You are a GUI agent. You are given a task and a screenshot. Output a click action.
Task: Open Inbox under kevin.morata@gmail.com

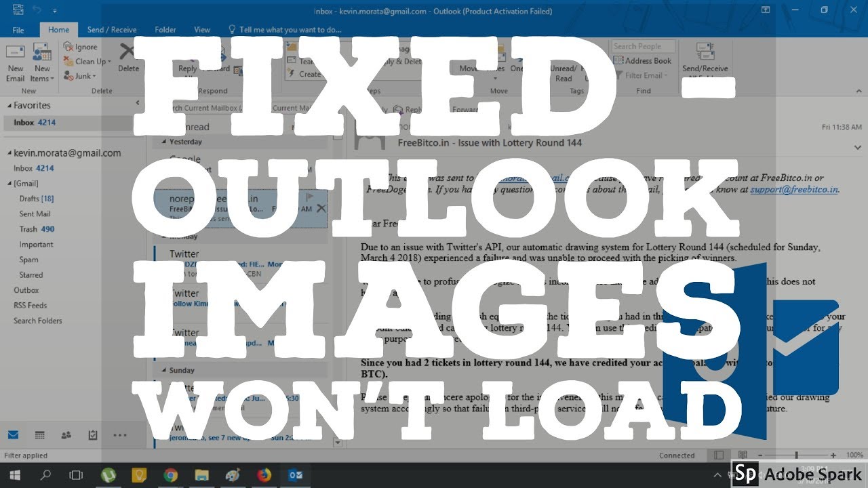tap(34, 168)
